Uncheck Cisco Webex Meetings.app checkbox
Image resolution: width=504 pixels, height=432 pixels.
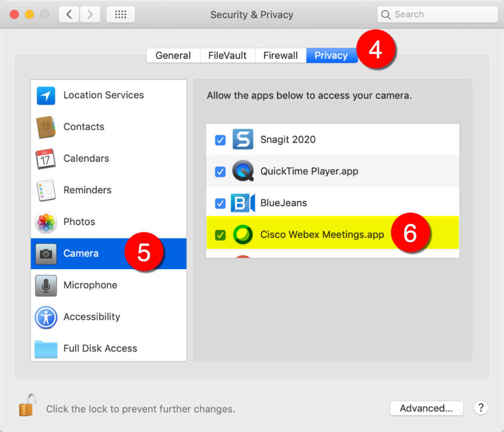220,235
